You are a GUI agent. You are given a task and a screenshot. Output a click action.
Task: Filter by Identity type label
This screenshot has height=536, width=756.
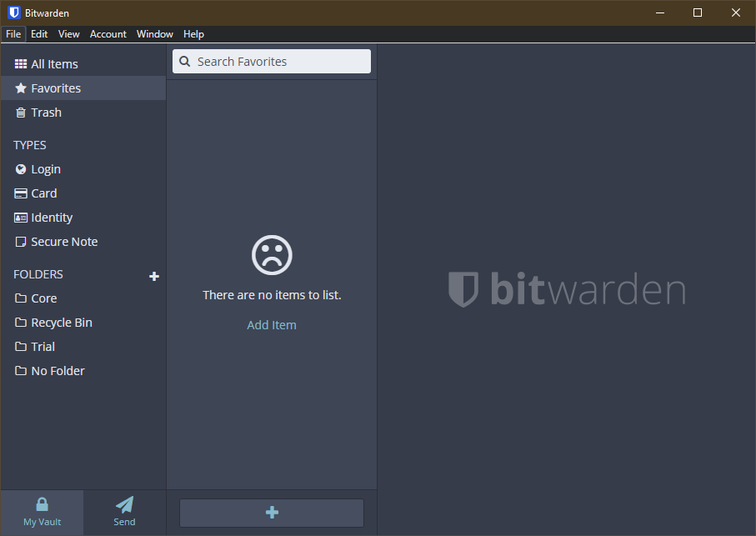pos(52,218)
